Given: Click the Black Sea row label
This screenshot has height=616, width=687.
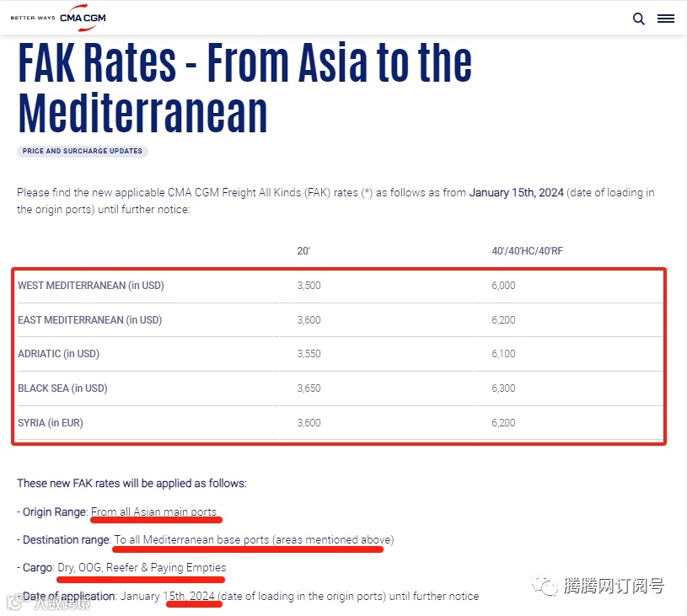Looking at the screenshot, I should pos(62,388).
